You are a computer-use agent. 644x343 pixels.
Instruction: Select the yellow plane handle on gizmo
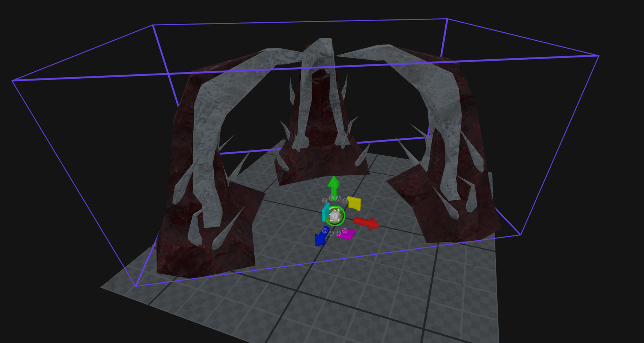[354, 203]
